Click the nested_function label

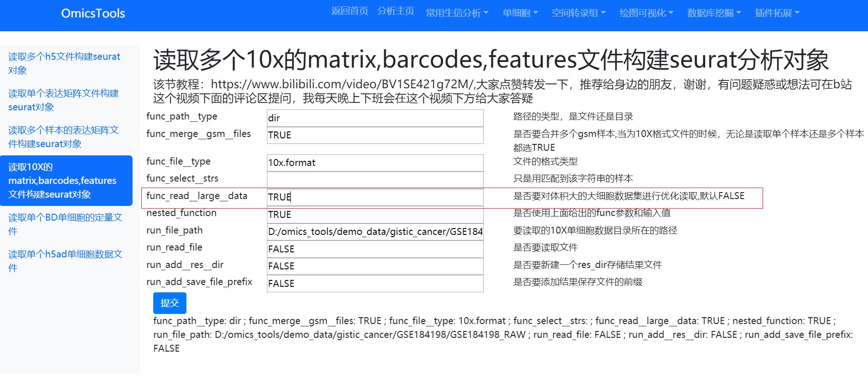tap(181, 213)
